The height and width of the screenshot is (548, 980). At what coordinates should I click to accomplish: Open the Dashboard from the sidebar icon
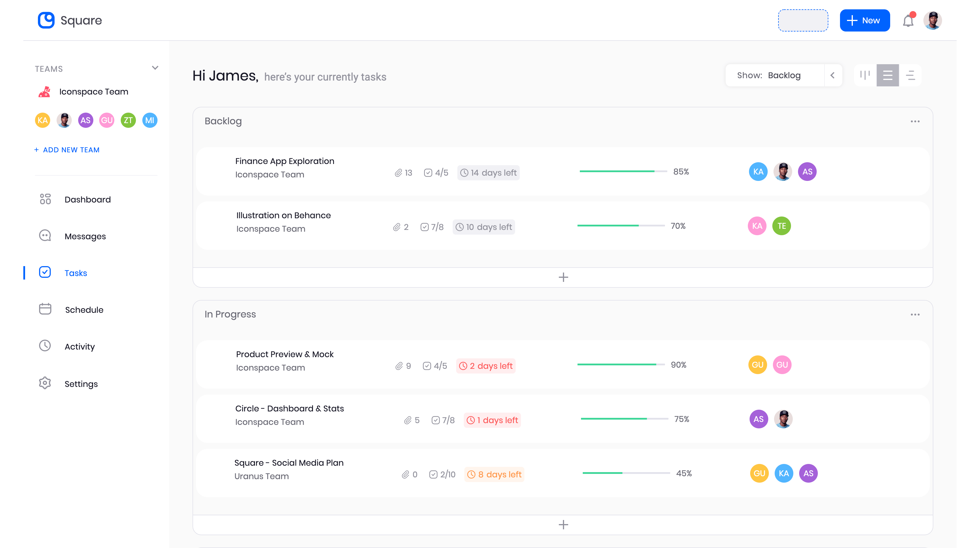click(45, 199)
